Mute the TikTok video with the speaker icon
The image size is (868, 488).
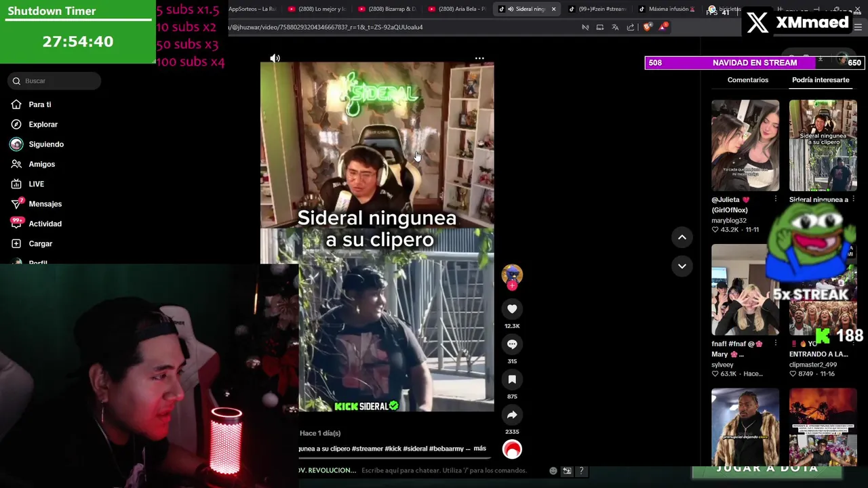(275, 58)
